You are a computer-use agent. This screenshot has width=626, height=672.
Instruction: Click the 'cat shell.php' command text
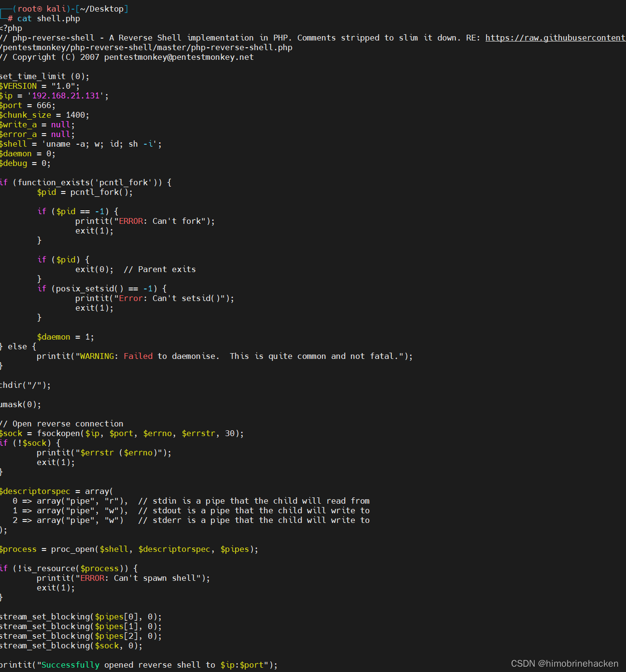point(49,18)
